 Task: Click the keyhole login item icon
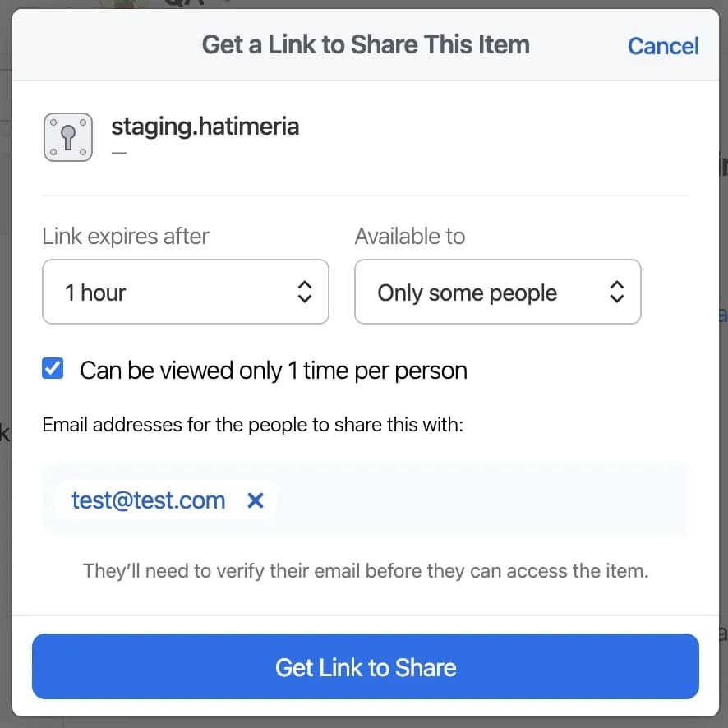coord(67,137)
